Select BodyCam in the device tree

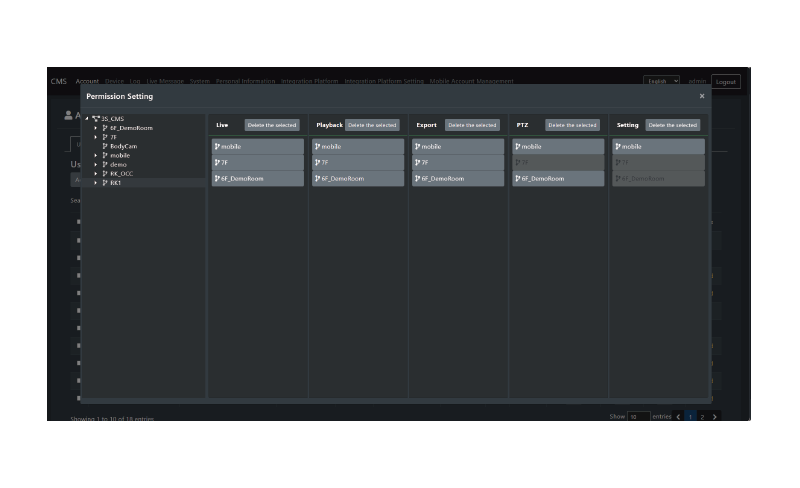point(123,146)
